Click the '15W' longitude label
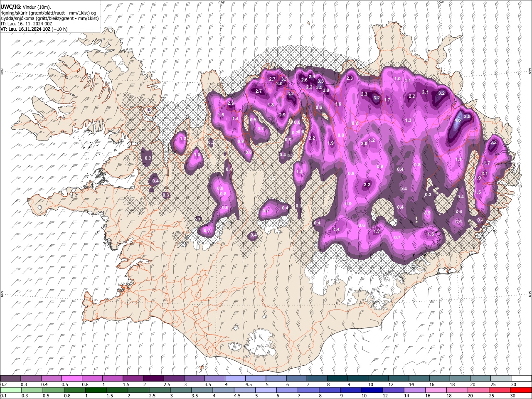 click(440, 2)
